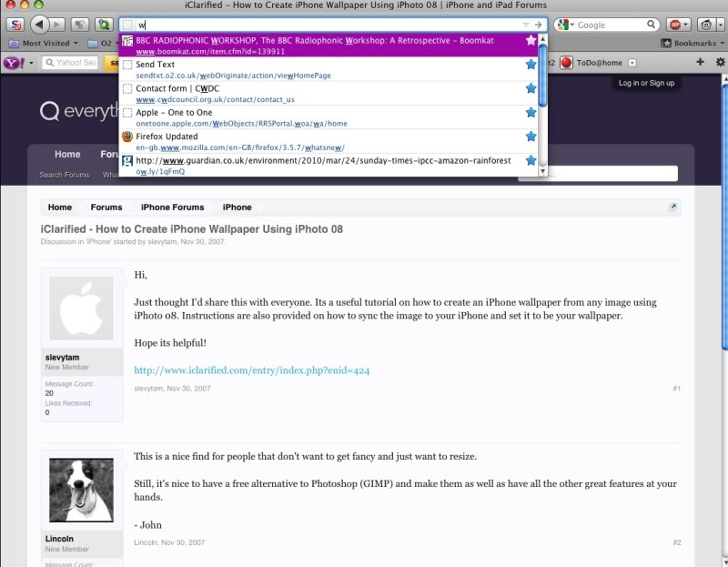Open the Lincoln username link
728x567 pixels.
click(59, 539)
